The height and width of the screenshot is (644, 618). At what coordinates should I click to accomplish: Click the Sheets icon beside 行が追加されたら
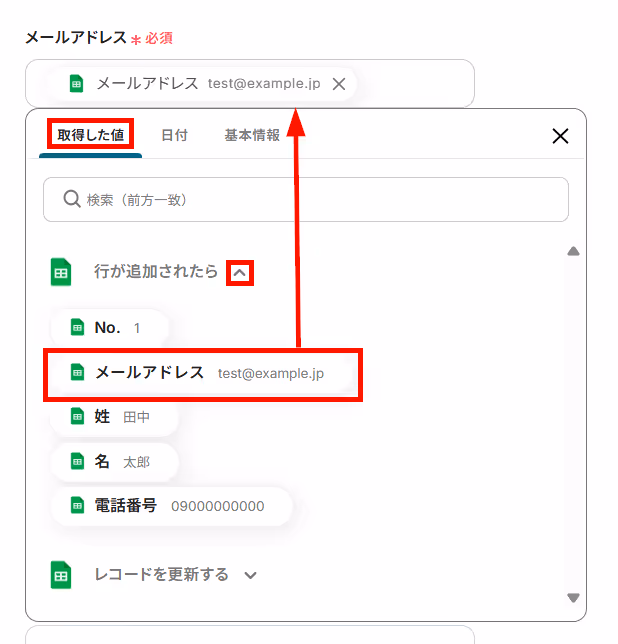tap(61, 271)
